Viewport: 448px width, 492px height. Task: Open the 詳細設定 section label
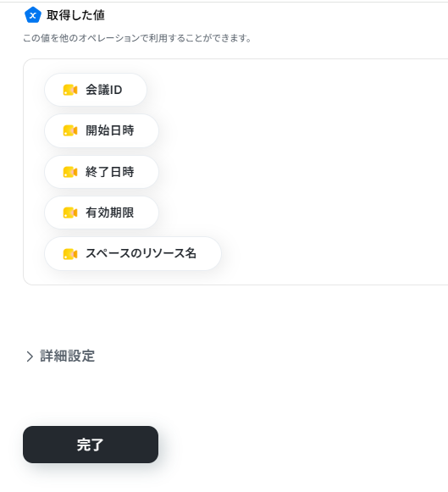click(68, 357)
